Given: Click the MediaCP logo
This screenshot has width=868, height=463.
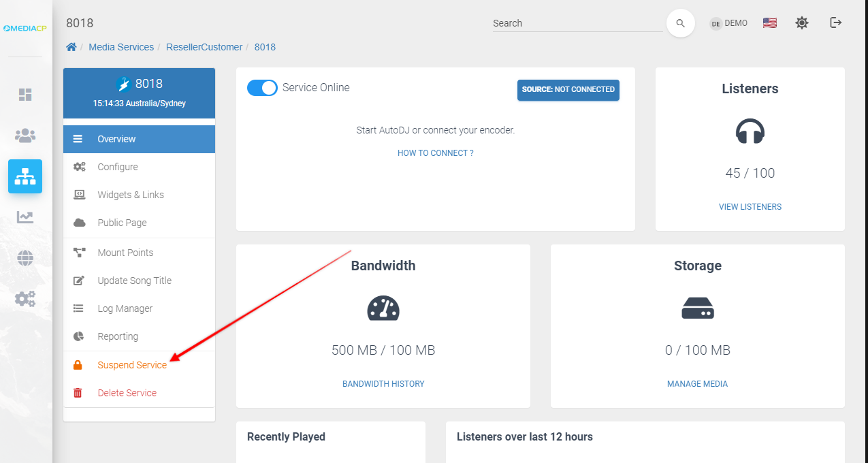Looking at the screenshot, I should coord(25,28).
